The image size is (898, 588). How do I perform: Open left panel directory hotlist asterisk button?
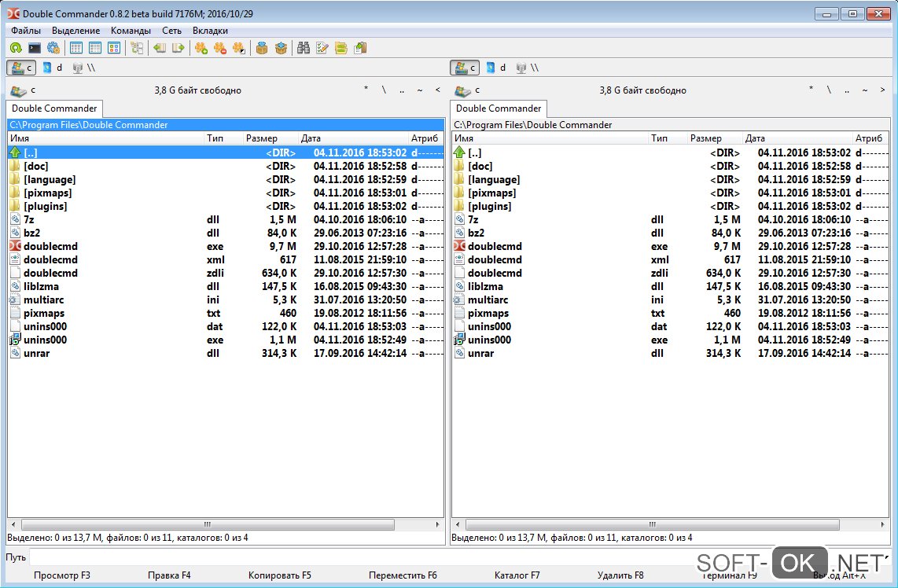tap(366, 90)
